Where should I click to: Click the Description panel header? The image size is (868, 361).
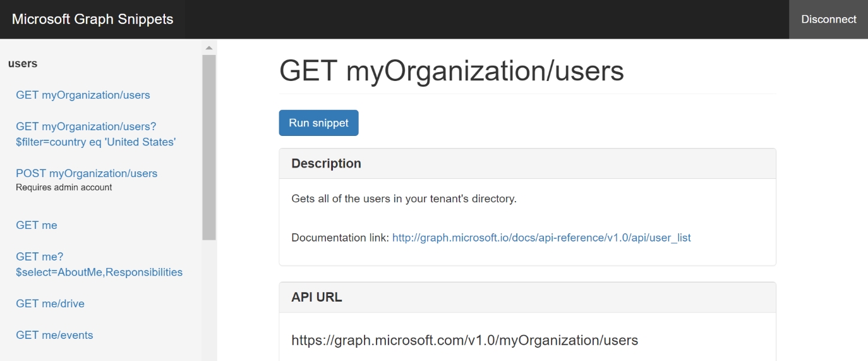(x=527, y=164)
